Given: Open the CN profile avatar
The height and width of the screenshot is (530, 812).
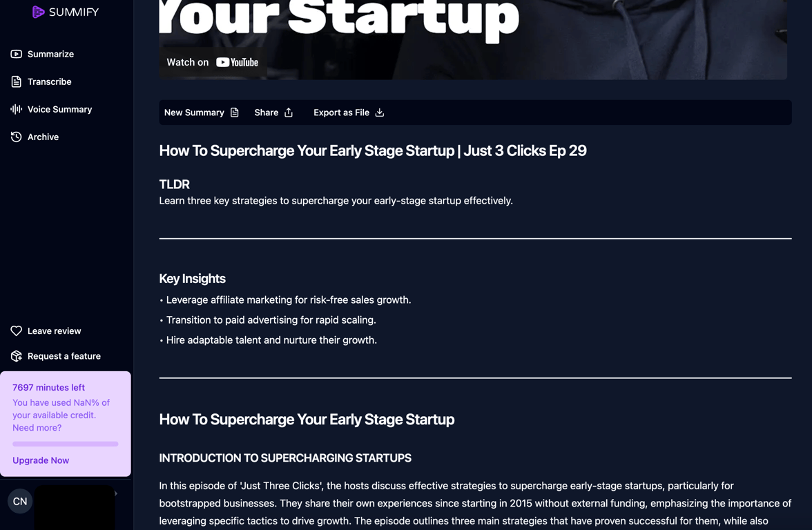Looking at the screenshot, I should (x=20, y=501).
